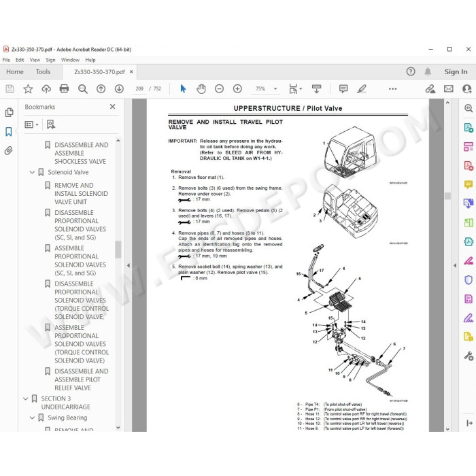Collapse SECTION 3 UNDERCARRIAGE bookmark
The height and width of the screenshot is (476, 476).
coord(26,398)
